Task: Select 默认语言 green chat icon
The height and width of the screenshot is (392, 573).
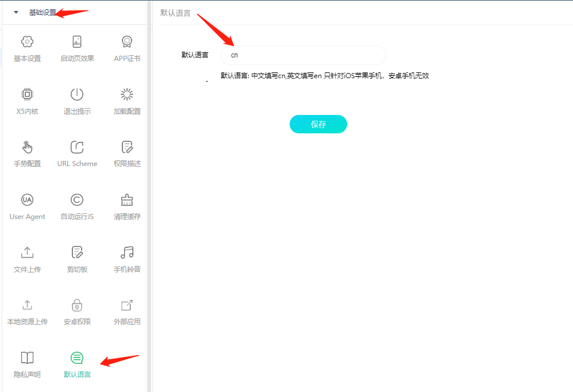Action: (x=77, y=358)
